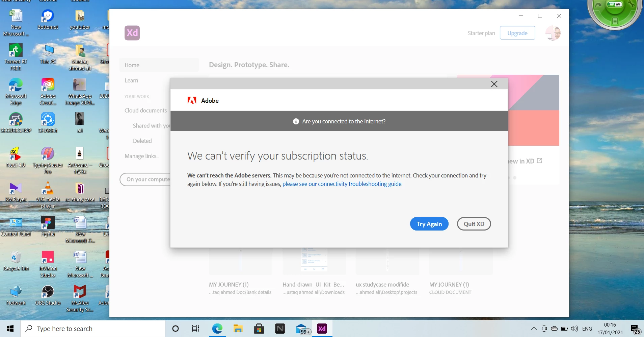Click the Upgrade plan button
The height and width of the screenshot is (337, 644).
click(x=517, y=33)
